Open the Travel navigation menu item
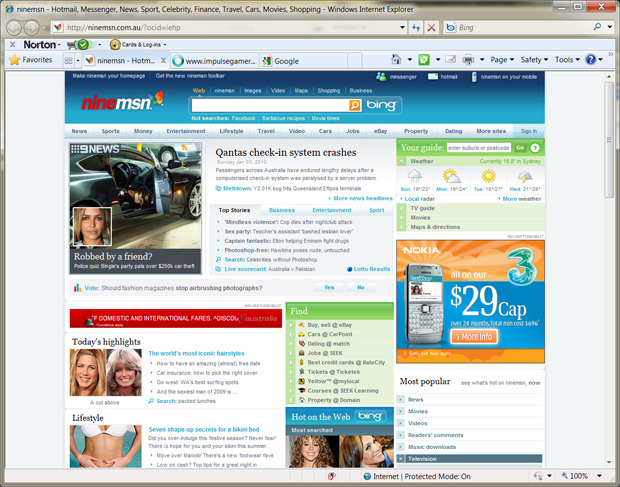The width and height of the screenshot is (620, 487). pyautogui.click(x=266, y=131)
